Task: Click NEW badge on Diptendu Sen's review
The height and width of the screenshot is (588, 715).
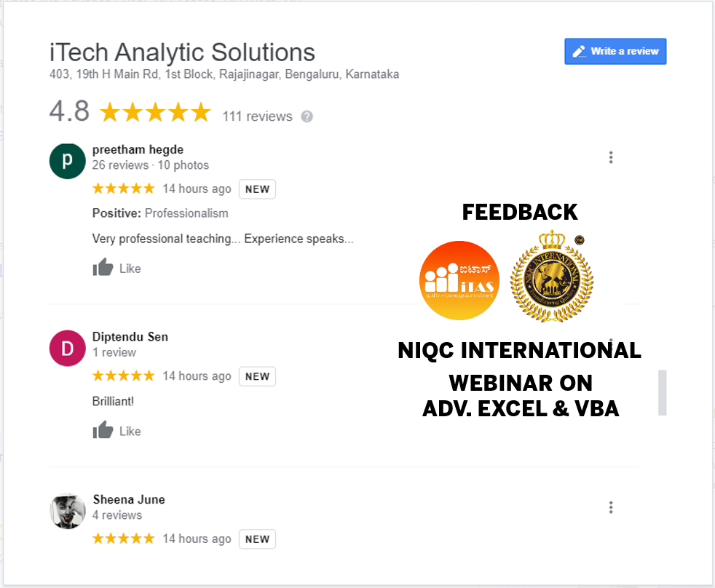Action: 257,376
